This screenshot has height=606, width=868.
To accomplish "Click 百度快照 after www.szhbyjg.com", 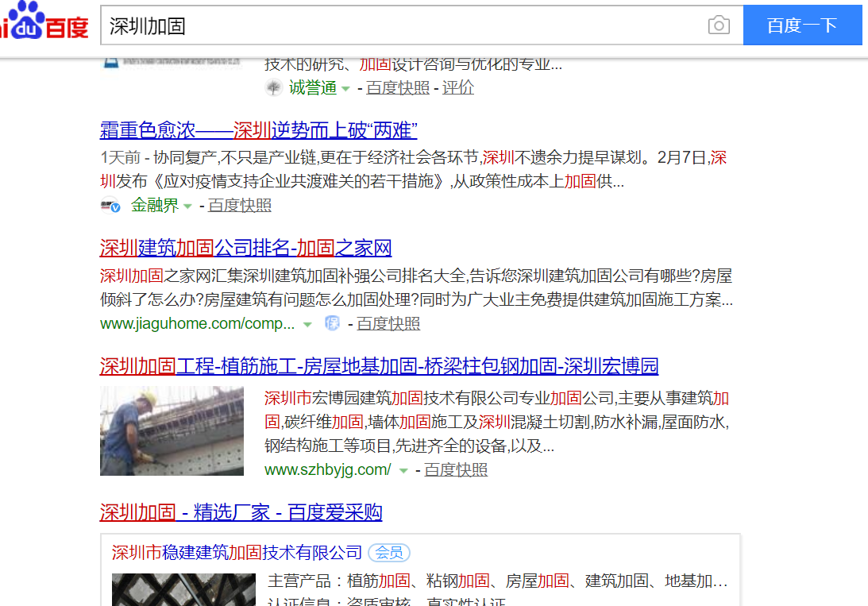I will click(456, 469).
